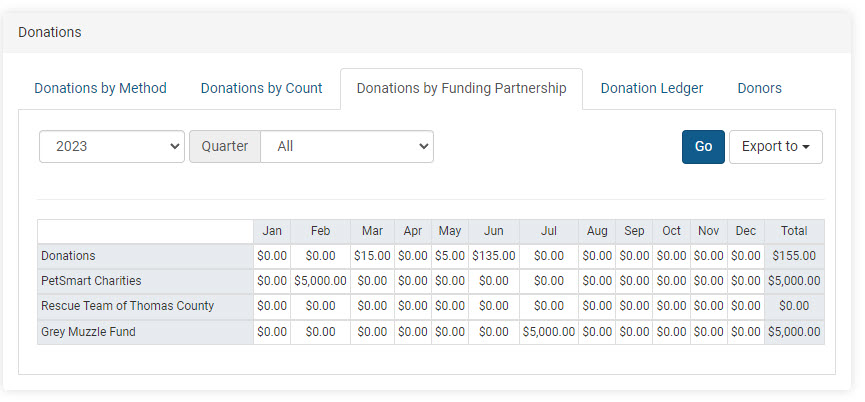Open the Export to dropdown
Image resolution: width=865 pixels, height=402 pixels.
[x=776, y=146]
